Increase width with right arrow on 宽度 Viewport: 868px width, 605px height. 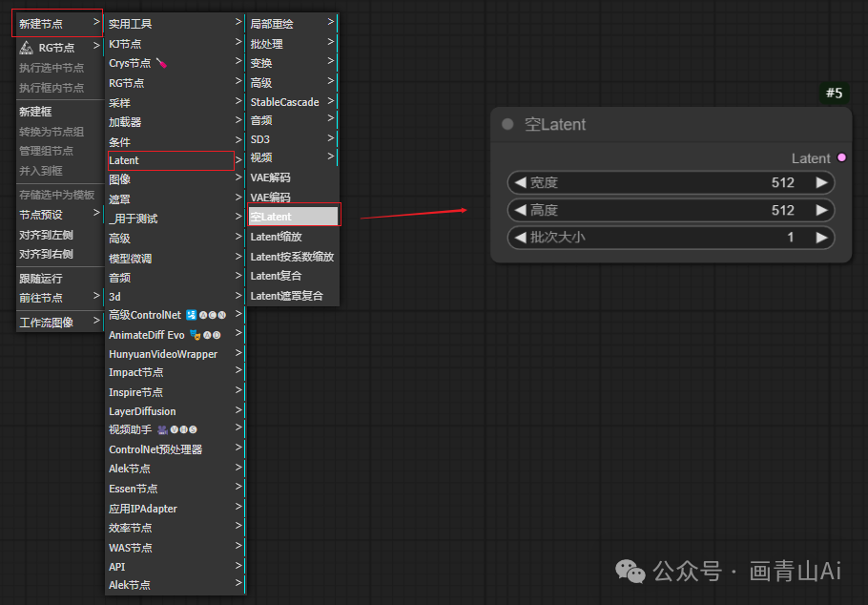point(822,182)
